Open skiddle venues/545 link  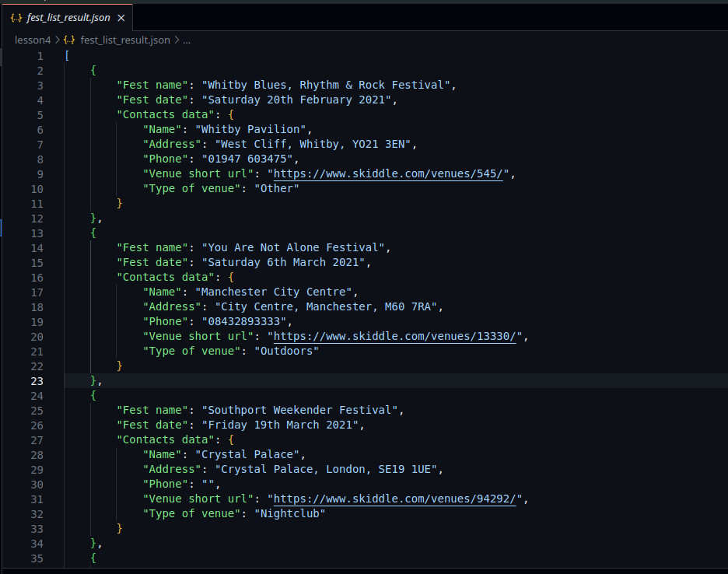click(x=388, y=173)
